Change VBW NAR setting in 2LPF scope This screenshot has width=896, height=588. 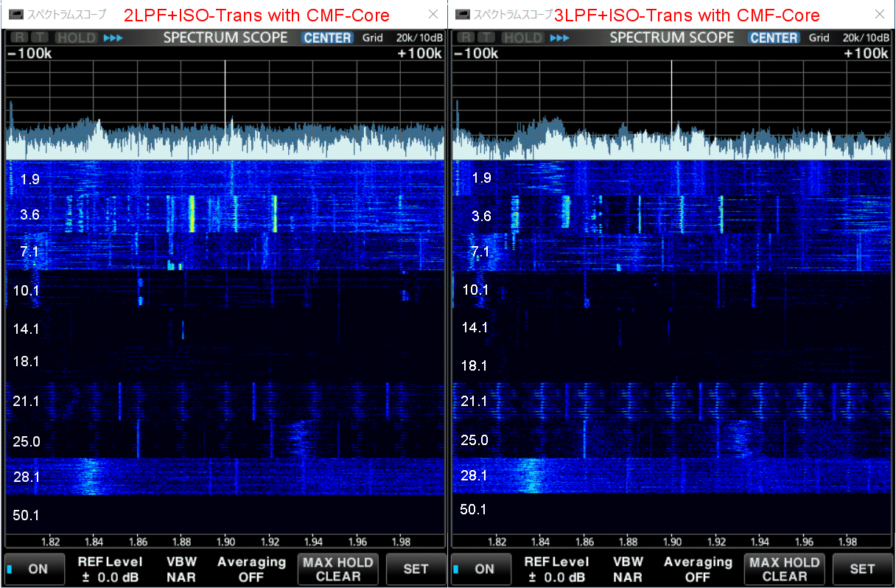[x=181, y=569]
